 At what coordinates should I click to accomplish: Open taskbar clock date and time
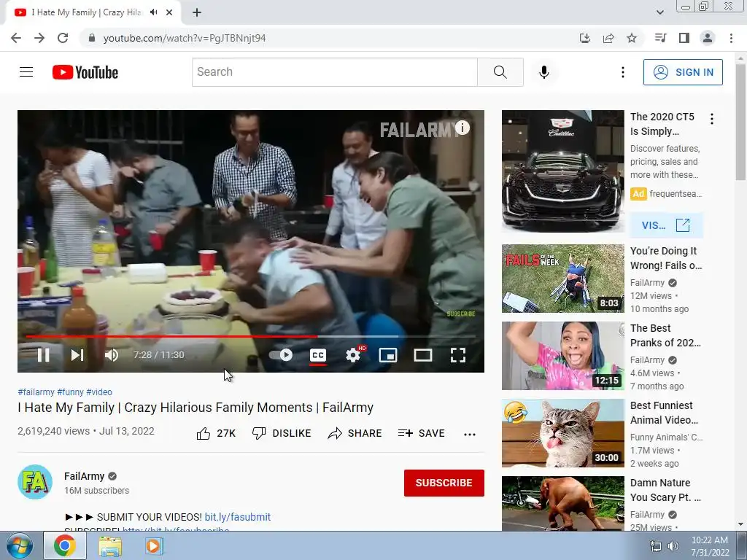710,546
